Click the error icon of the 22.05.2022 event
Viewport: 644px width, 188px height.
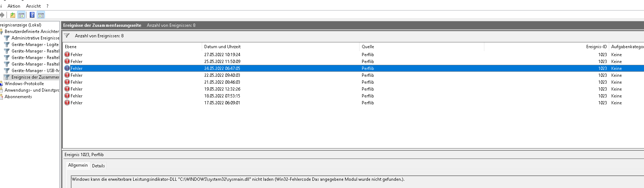coord(67,75)
